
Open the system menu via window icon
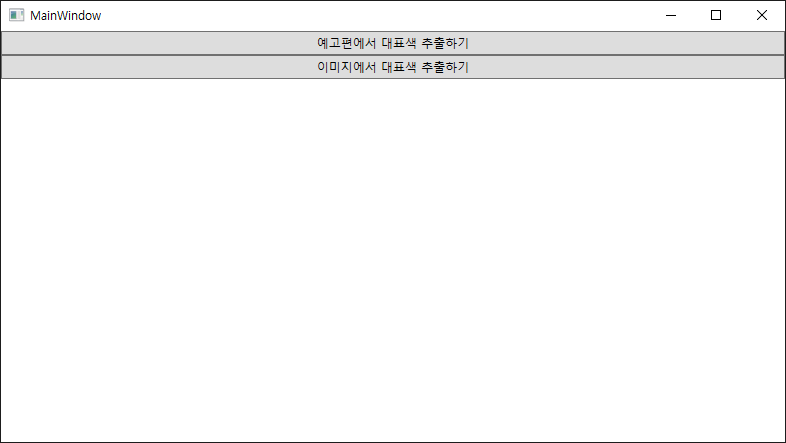click(x=17, y=15)
